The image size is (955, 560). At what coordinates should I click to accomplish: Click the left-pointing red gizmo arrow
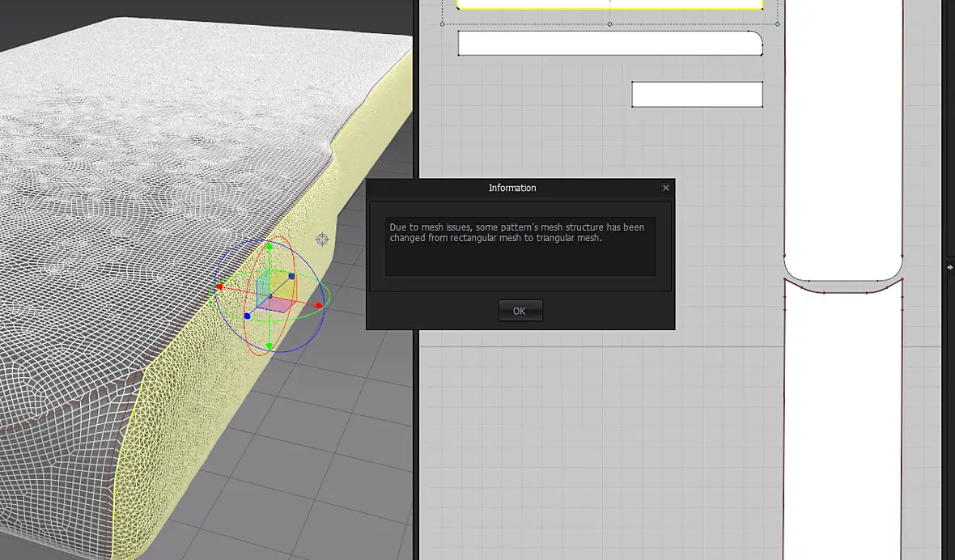pyautogui.click(x=219, y=286)
